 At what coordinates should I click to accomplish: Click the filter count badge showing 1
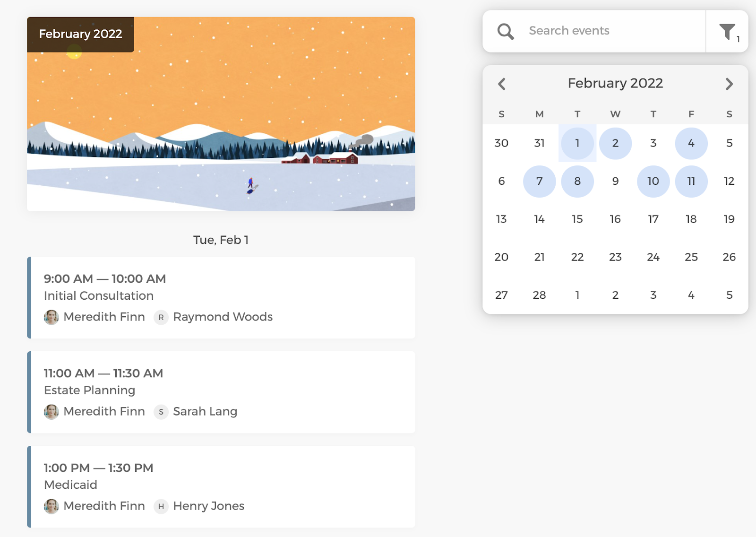click(738, 40)
